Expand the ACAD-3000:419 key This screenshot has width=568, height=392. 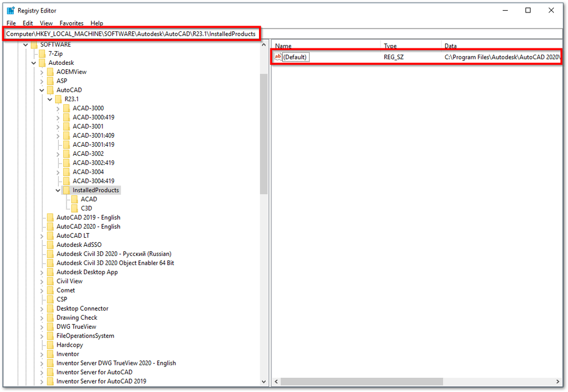coord(58,117)
